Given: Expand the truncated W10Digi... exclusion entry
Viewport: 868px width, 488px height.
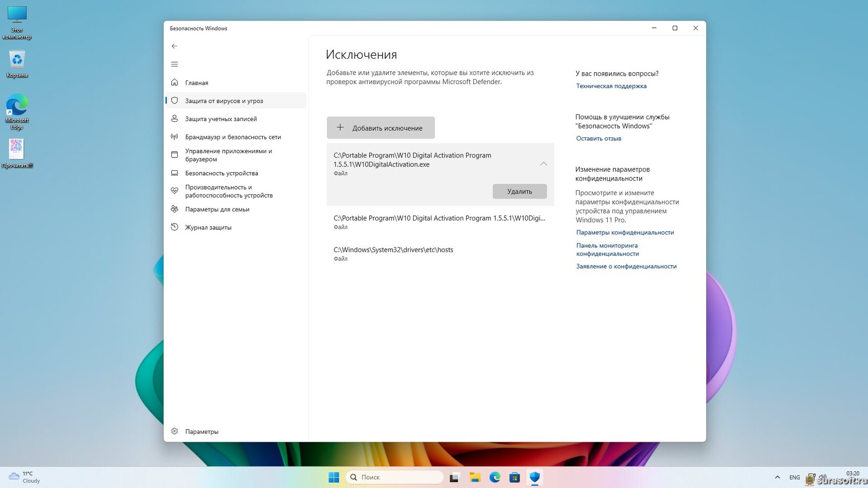Looking at the screenshot, I should (440, 222).
